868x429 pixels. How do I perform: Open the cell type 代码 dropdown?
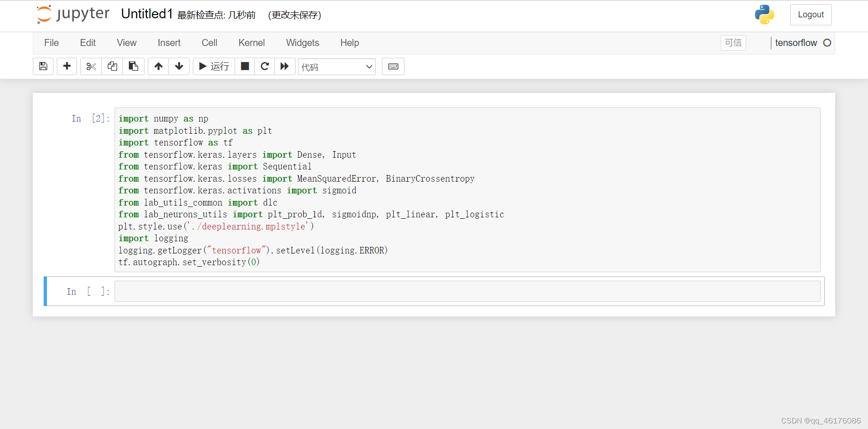(x=337, y=67)
